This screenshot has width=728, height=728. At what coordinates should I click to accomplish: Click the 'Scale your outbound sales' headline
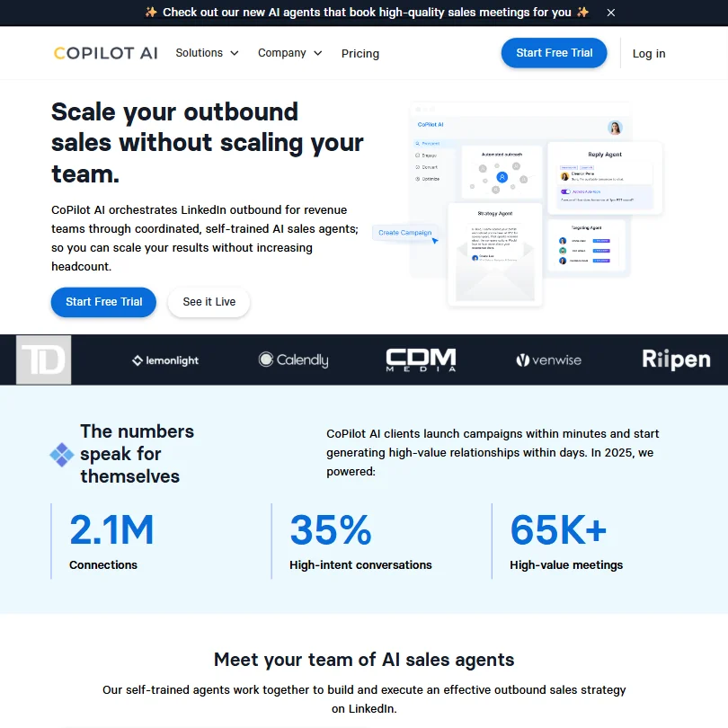(207, 143)
